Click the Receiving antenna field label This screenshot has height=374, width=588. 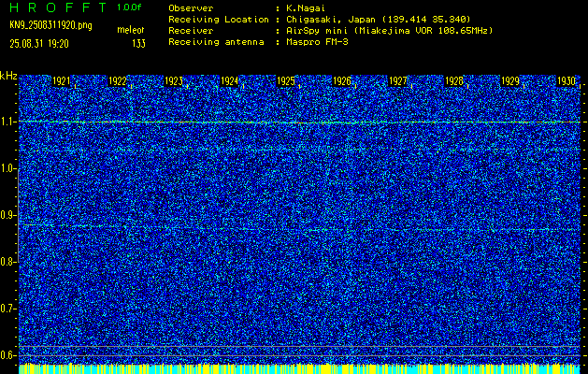click(216, 42)
